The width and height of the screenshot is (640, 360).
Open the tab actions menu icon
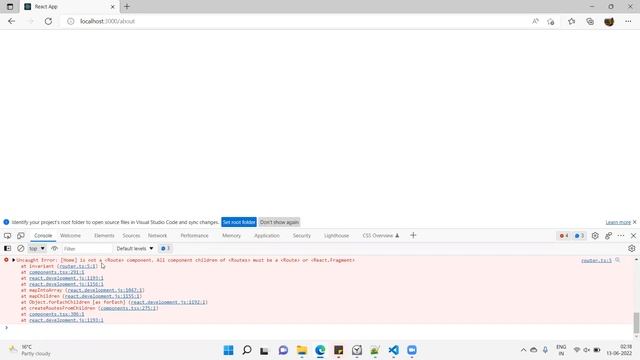(x=10, y=7)
